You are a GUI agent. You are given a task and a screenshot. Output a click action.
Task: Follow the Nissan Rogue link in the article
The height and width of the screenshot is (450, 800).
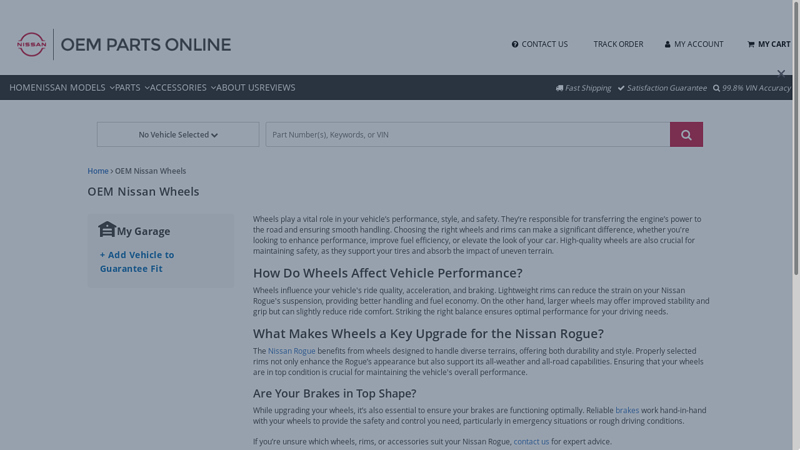coord(292,351)
